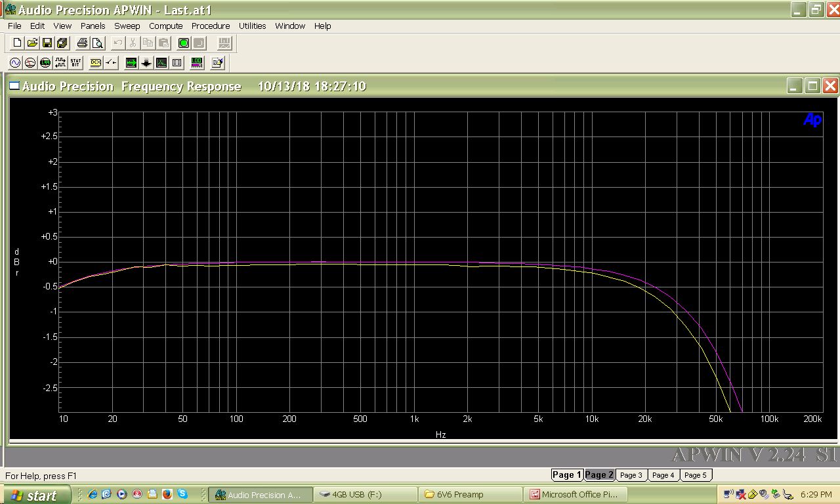This screenshot has height=504, width=840.
Task: Select the 4GB USB (F:) taskbar button
Action: (x=365, y=495)
